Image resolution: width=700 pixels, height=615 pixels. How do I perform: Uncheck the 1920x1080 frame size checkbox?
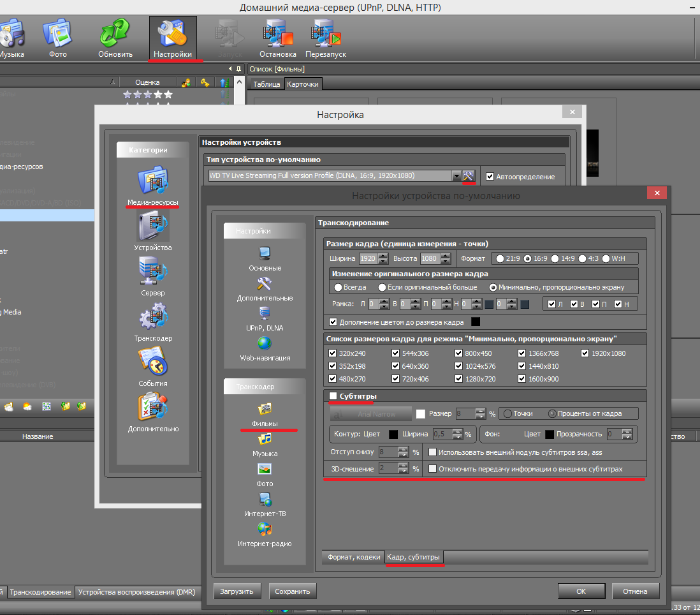[586, 353]
